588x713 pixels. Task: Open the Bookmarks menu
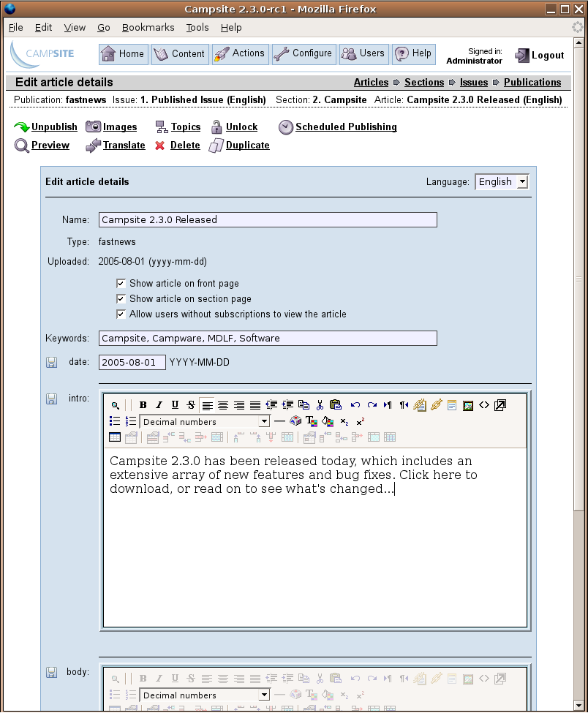click(148, 27)
